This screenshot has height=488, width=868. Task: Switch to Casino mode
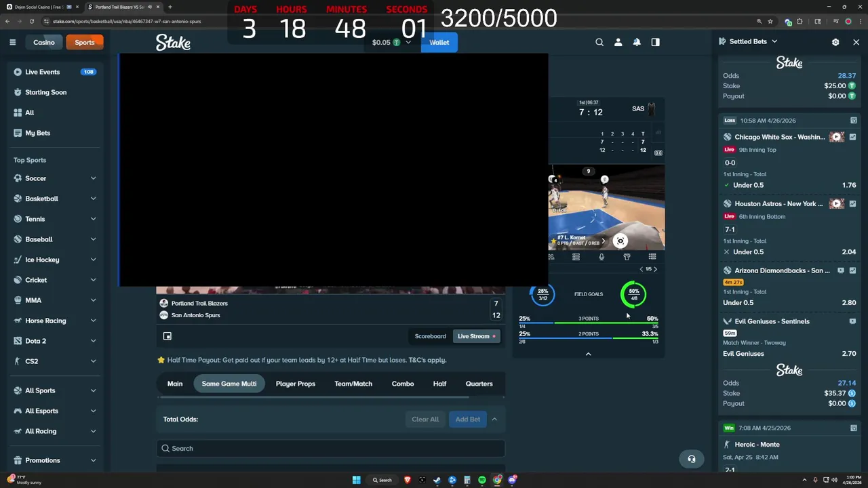point(44,42)
